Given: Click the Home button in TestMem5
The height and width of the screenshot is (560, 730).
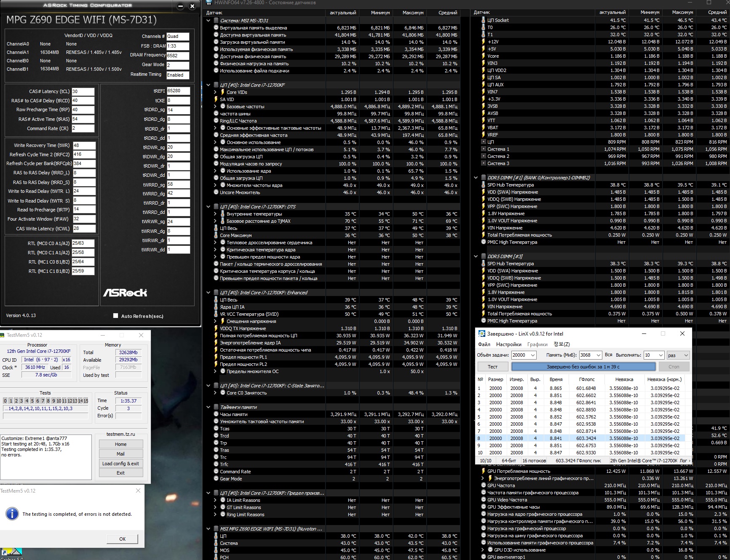Looking at the screenshot, I should 121,444.
